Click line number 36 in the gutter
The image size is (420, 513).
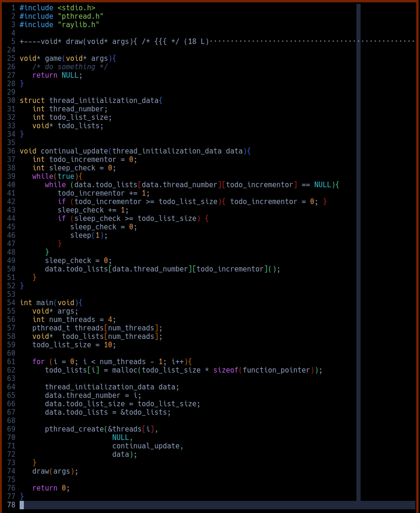(11, 151)
